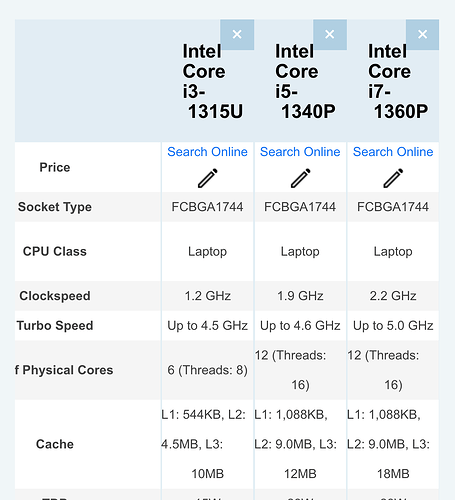The height and width of the screenshot is (500, 455).
Task: Select the Intel Core i5-1340P heading
Action: tap(305, 81)
